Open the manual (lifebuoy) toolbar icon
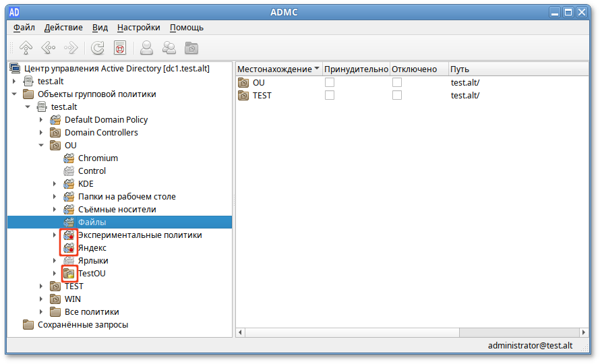The height and width of the screenshot is (364, 600). point(120,48)
